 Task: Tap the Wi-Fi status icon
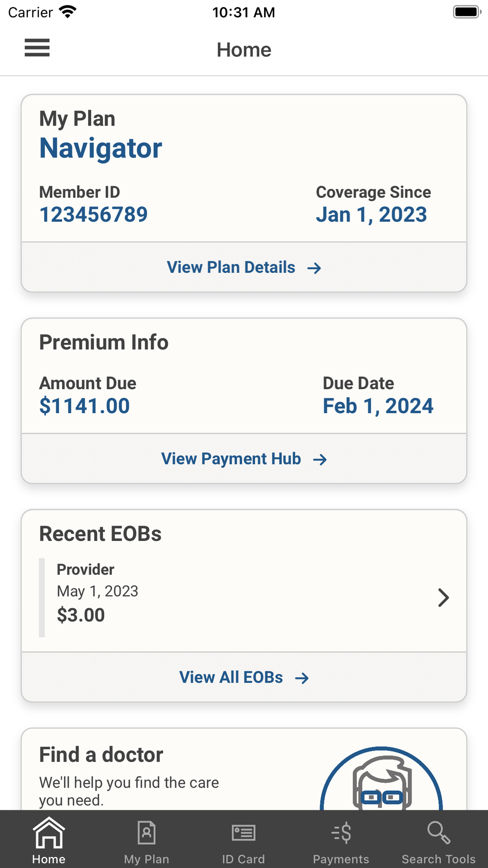[68, 12]
